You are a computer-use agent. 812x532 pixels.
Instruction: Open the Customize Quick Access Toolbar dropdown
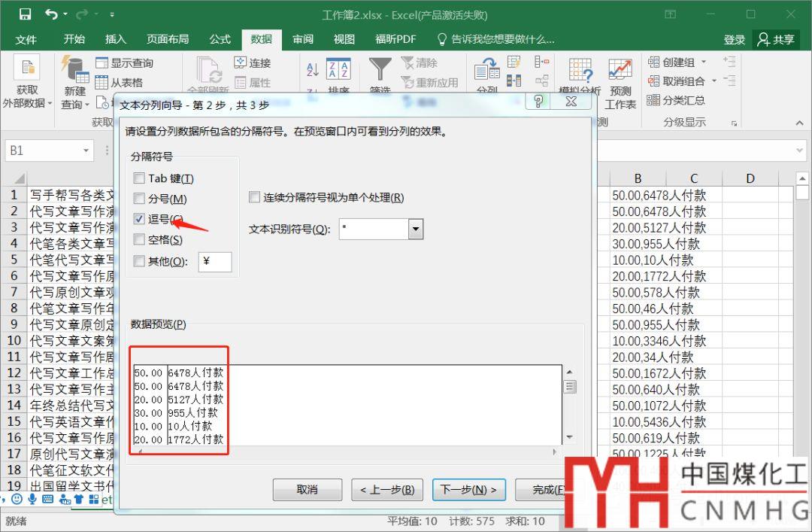click(x=112, y=14)
